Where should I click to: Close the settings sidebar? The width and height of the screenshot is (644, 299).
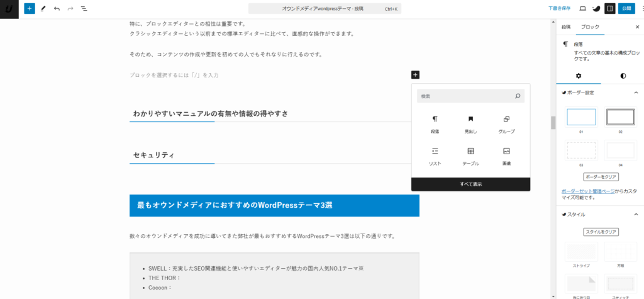coord(637,26)
